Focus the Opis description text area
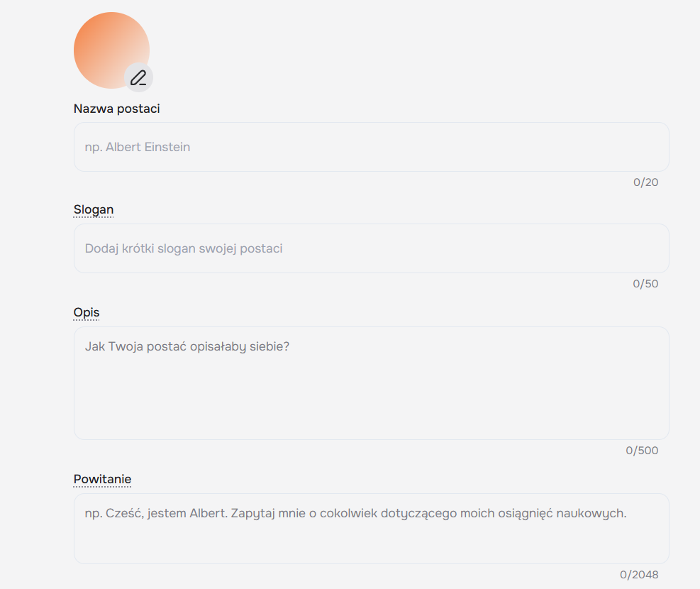Screen dimensions: 700x589 pyautogui.click(x=372, y=383)
